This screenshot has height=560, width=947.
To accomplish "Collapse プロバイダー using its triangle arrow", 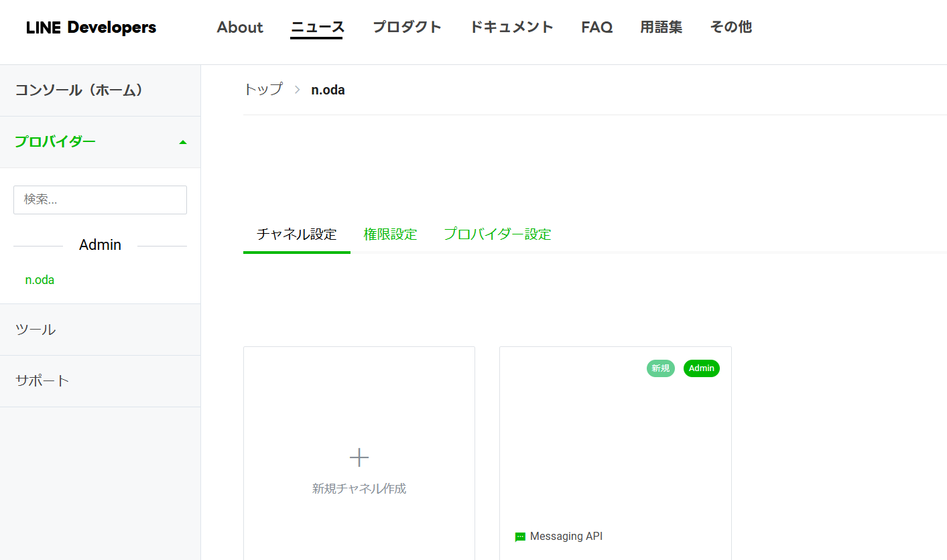I will [x=183, y=142].
